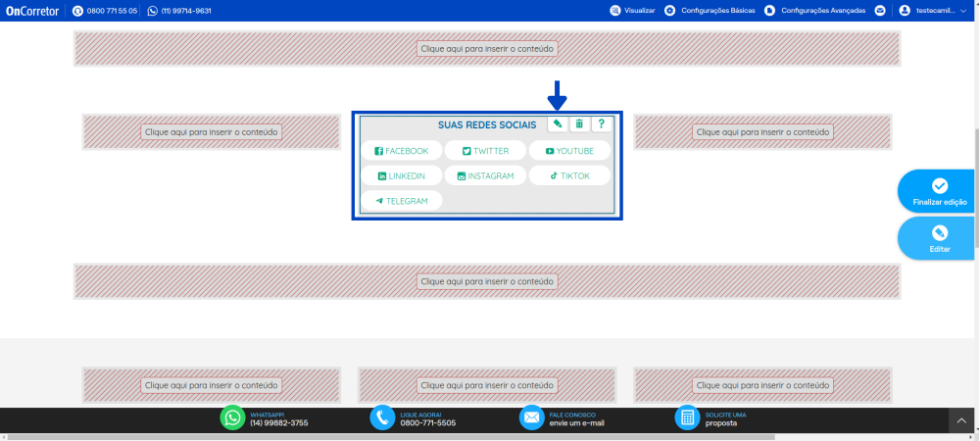Open Configurações Básicas menu

pos(710,11)
